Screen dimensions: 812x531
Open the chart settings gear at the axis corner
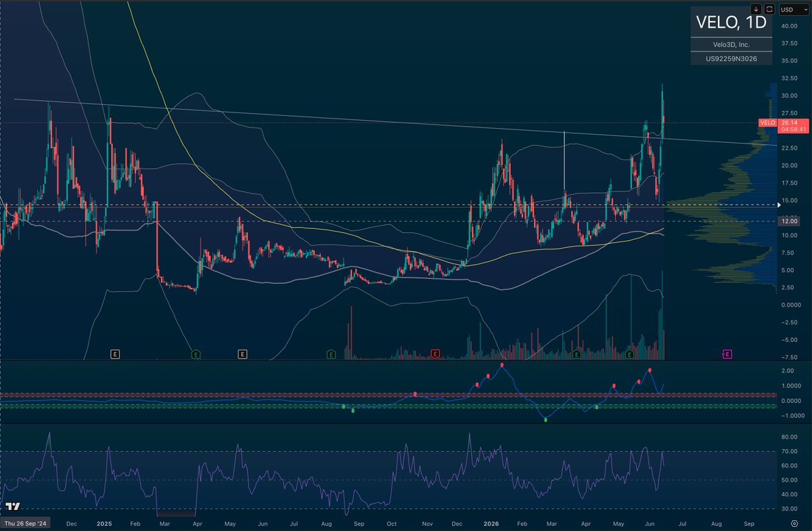794,524
